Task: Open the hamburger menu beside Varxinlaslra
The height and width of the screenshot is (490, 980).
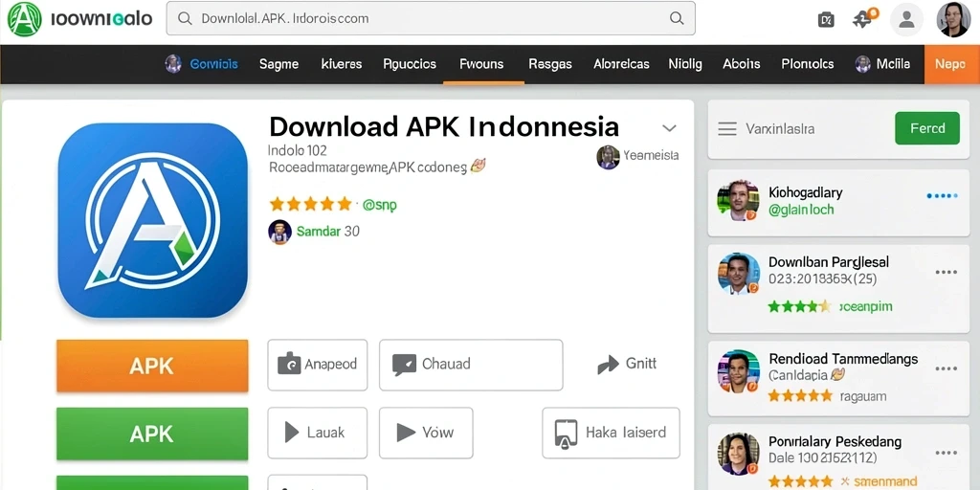Action: [x=727, y=129]
